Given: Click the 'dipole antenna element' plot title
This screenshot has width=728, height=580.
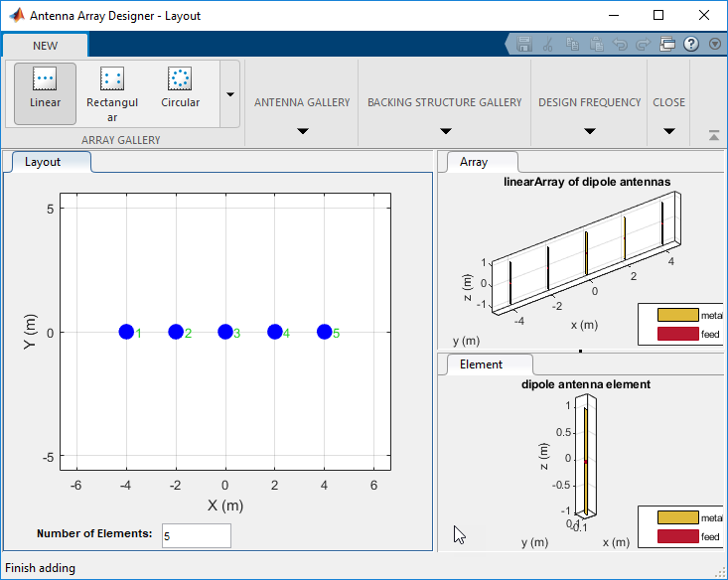Looking at the screenshot, I should [x=586, y=384].
